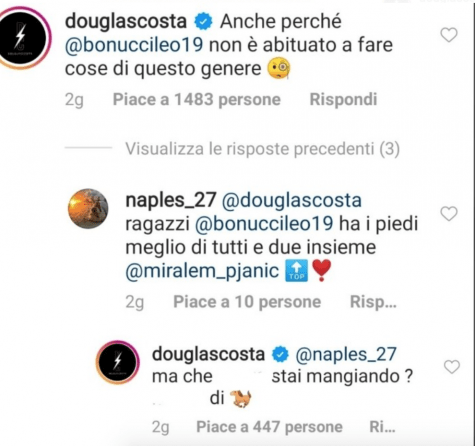Open douglascosta's avatar in the bottom reply
475x446 pixels.
click(117, 362)
